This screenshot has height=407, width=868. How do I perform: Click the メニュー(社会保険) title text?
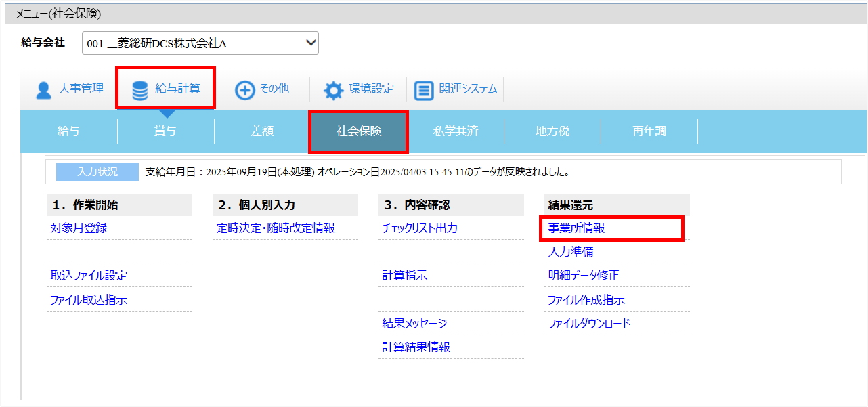58,14
